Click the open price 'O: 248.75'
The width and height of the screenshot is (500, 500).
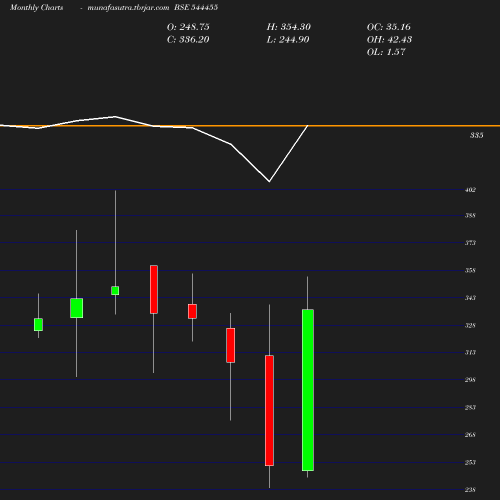pos(188,27)
